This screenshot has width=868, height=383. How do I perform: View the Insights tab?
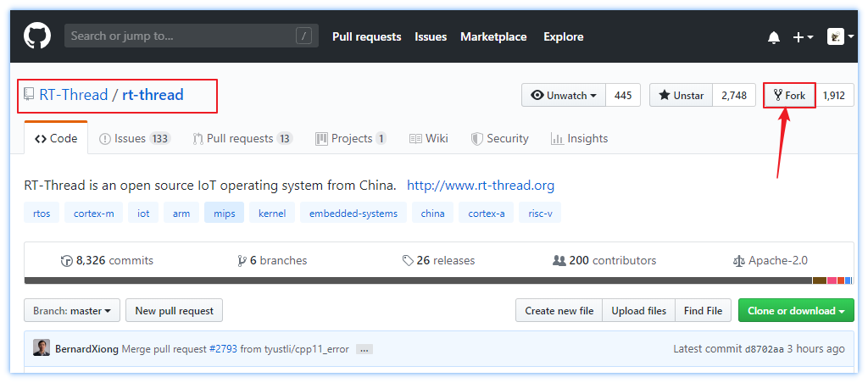point(579,139)
